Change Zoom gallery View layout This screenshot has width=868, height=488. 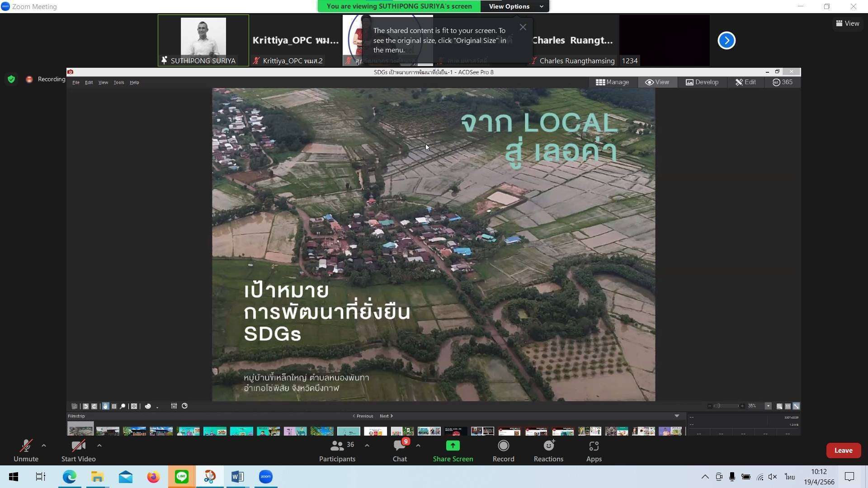[x=847, y=23]
